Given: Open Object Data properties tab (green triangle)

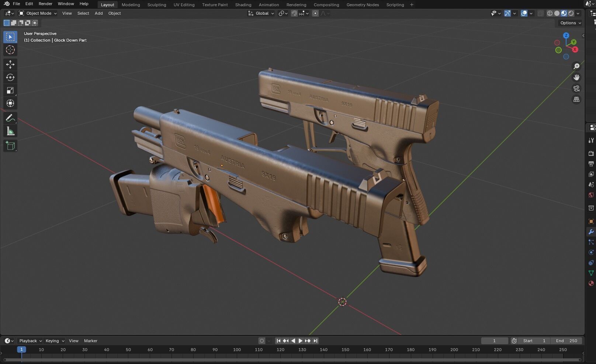Looking at the screenshot, I should [591, 273].
